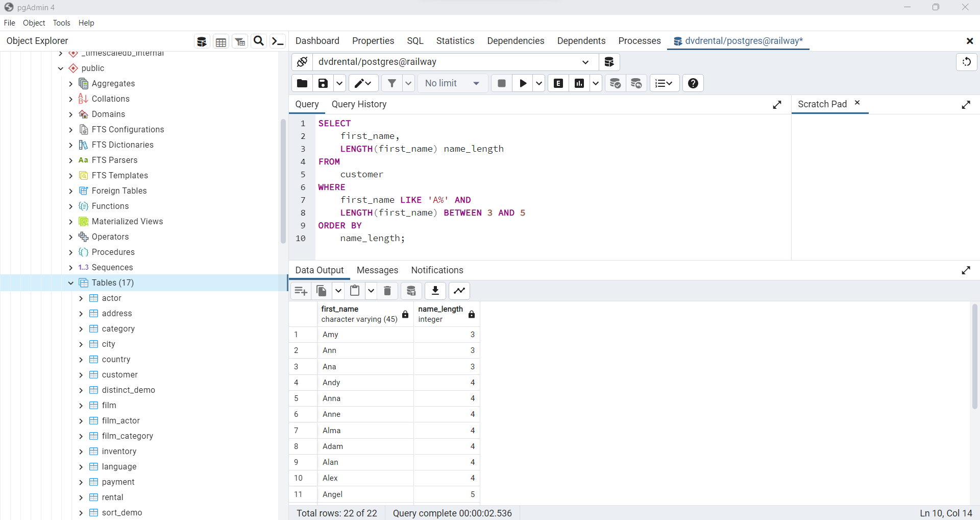Click the Save File disk icon

coord(323,83)
